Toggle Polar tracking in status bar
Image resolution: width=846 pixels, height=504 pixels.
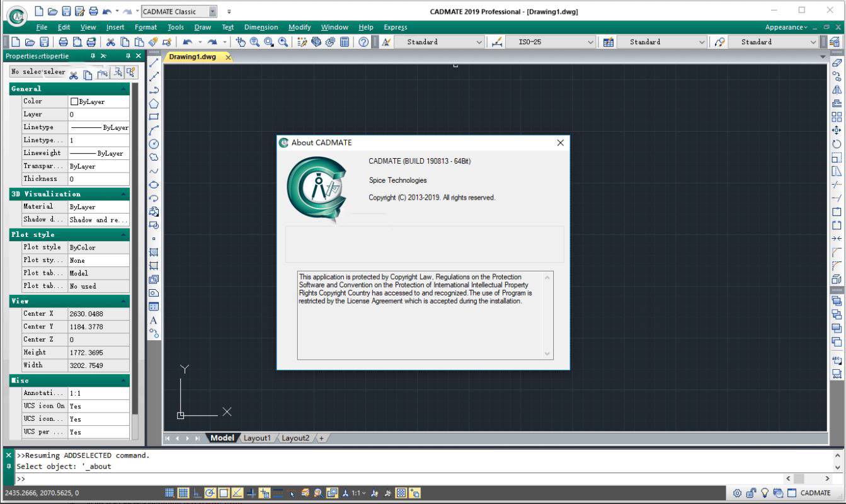210,493
